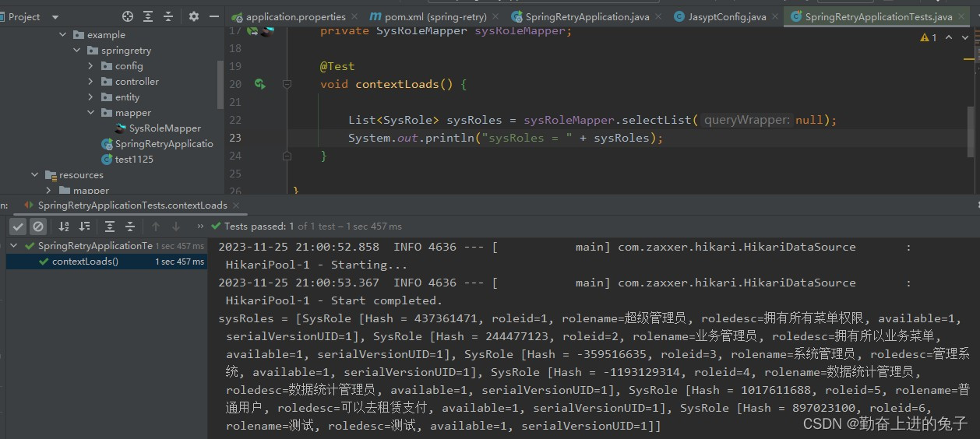Collapse the mapper package

tap(90, 113)
